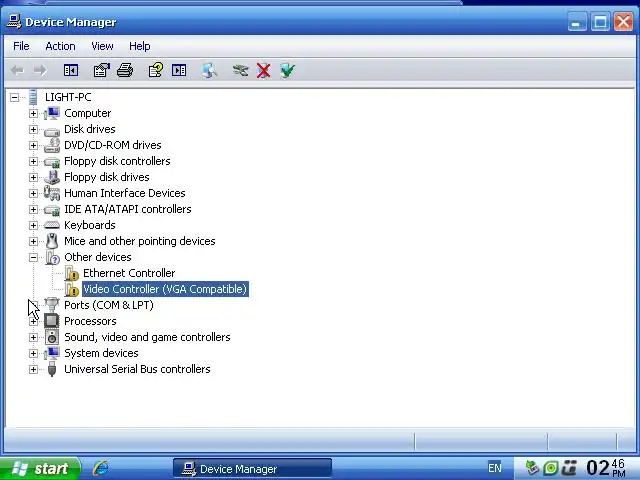Click the green circular tray icon
Viewport: 640px width, 480px height.
(551, 468)
